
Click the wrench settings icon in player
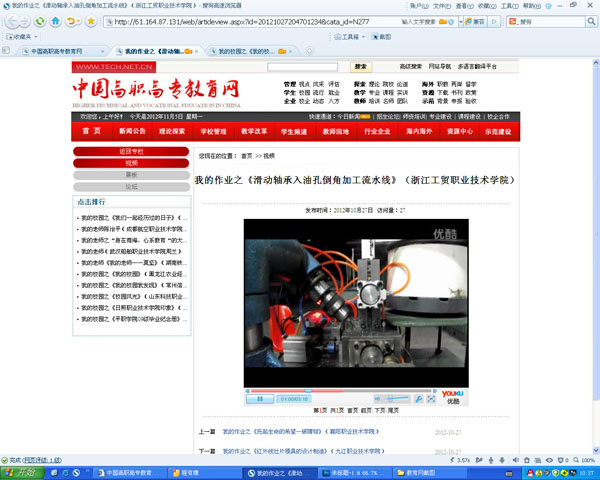click(419, 399)
